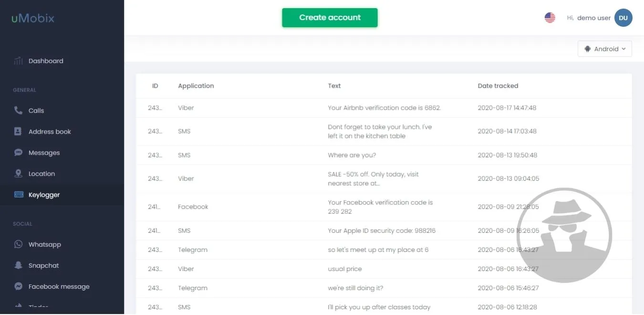Click the Dashboard bar chart icon

click(x=18, y=61)
